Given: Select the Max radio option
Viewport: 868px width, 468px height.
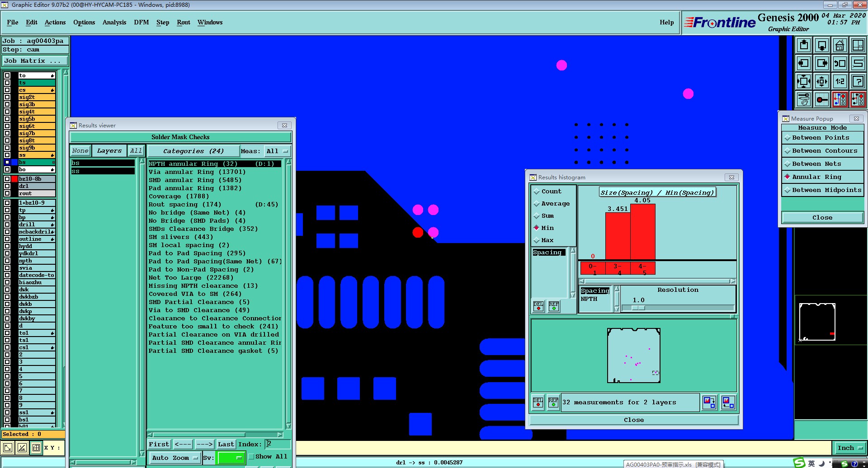Looking at the screenshot, I should coord(537,240).
